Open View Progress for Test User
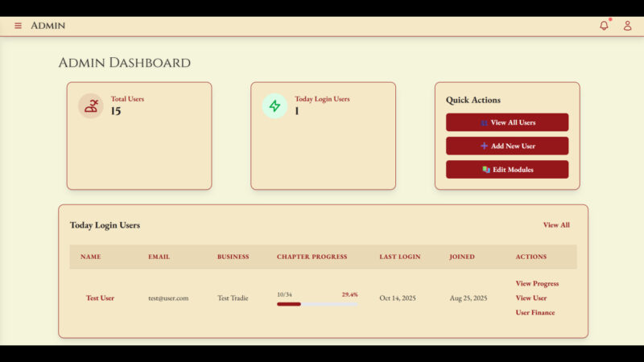The image size is (644, 362). [537, 283]
